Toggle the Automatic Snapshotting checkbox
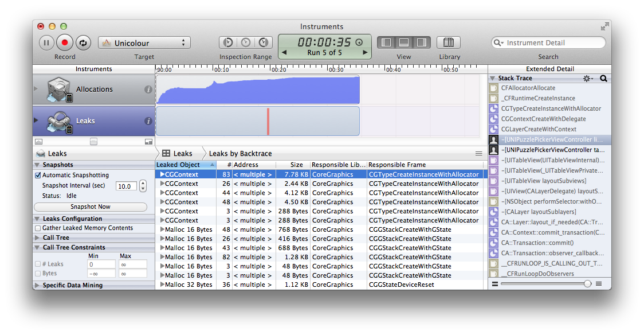Viewport: 644px width, 335px height. (38, 175)
